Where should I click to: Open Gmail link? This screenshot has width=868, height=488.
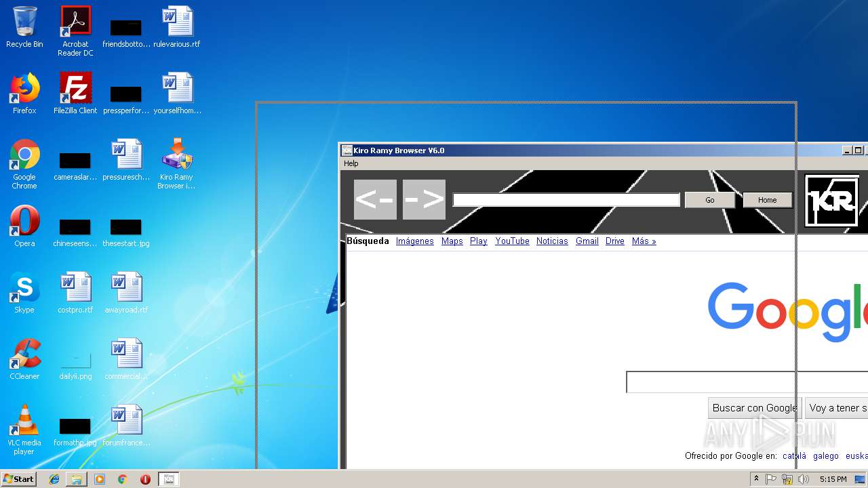coord(587,241)
